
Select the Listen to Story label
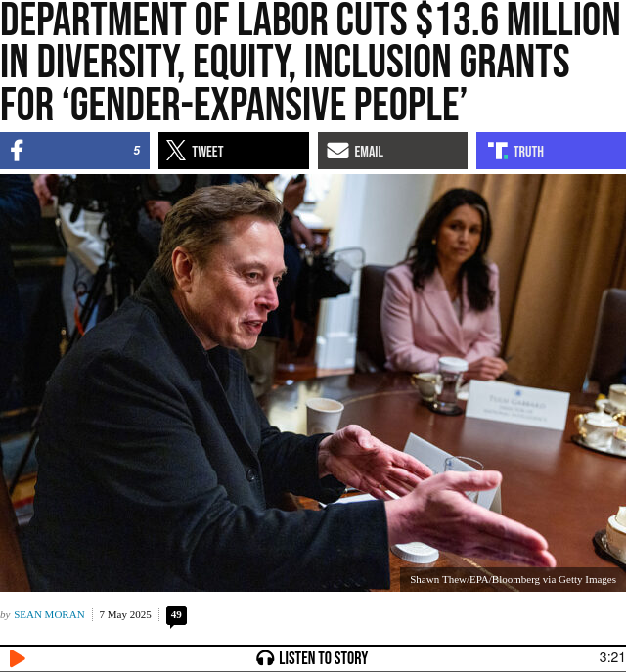(x=324, y=658)
